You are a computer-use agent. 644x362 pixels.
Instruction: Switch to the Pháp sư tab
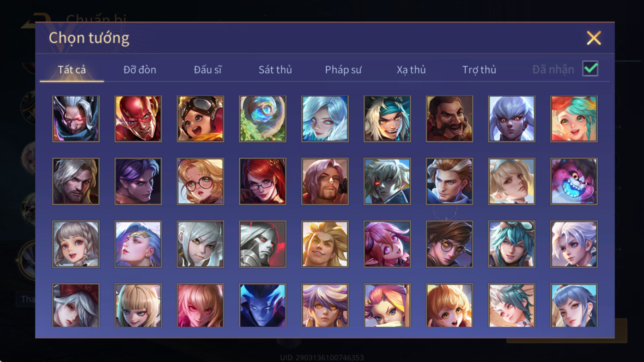coord(343,70)
